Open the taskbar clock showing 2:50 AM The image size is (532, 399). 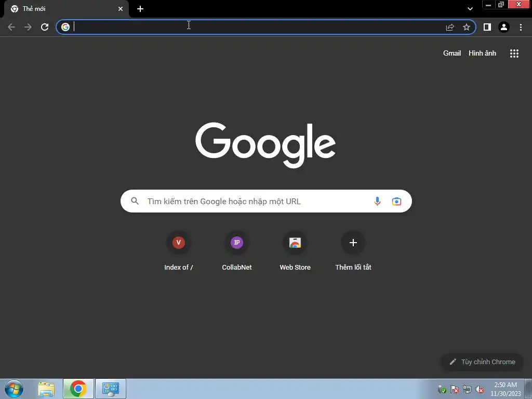(x=506, y=389)
